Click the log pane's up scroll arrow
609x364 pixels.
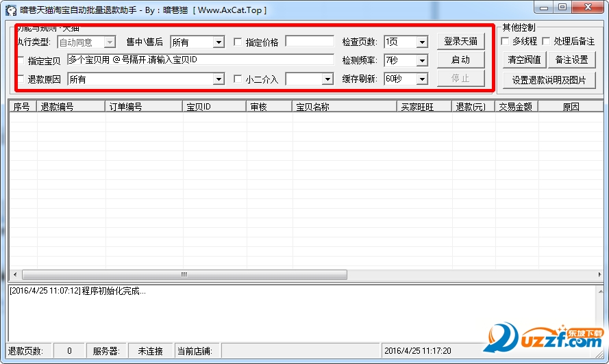click(x=601, y=291)
